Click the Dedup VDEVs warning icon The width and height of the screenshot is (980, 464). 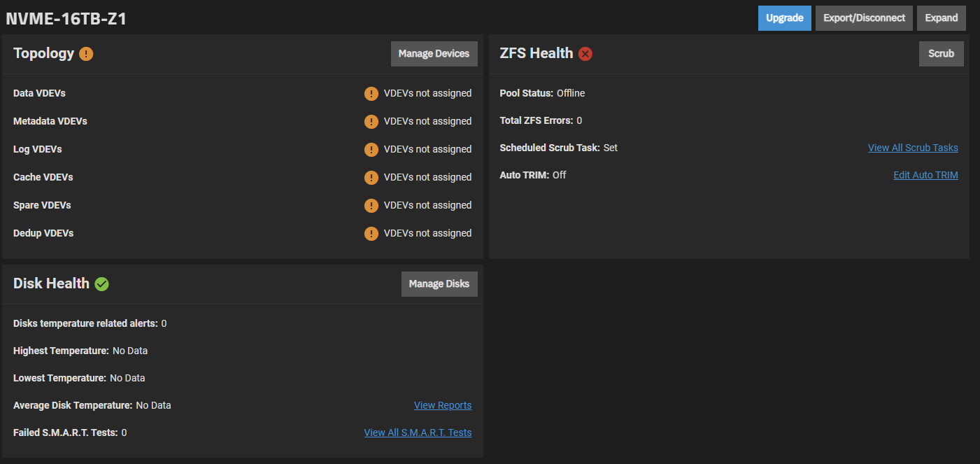(x=371, y=234)
